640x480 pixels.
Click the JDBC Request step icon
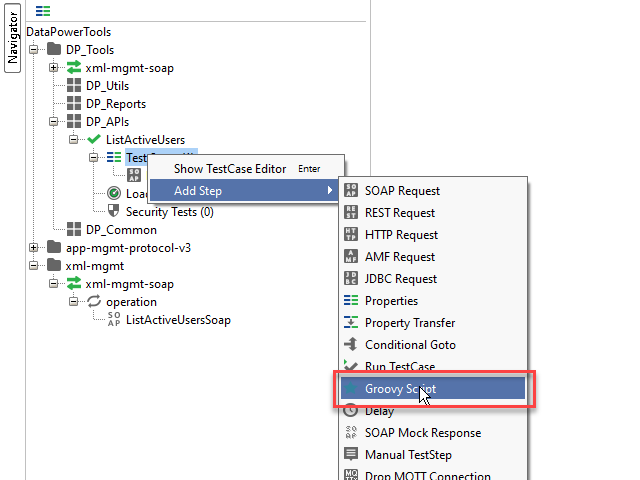coord(351,279)
